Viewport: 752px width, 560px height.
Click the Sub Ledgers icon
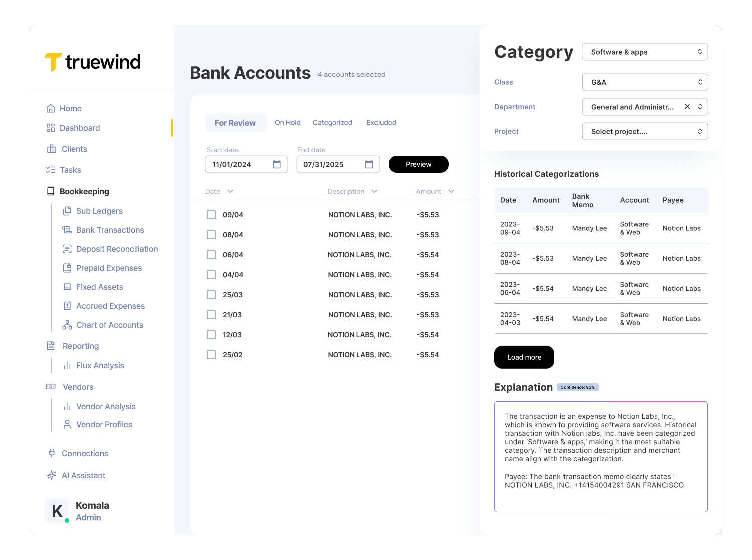click(67, 211)
